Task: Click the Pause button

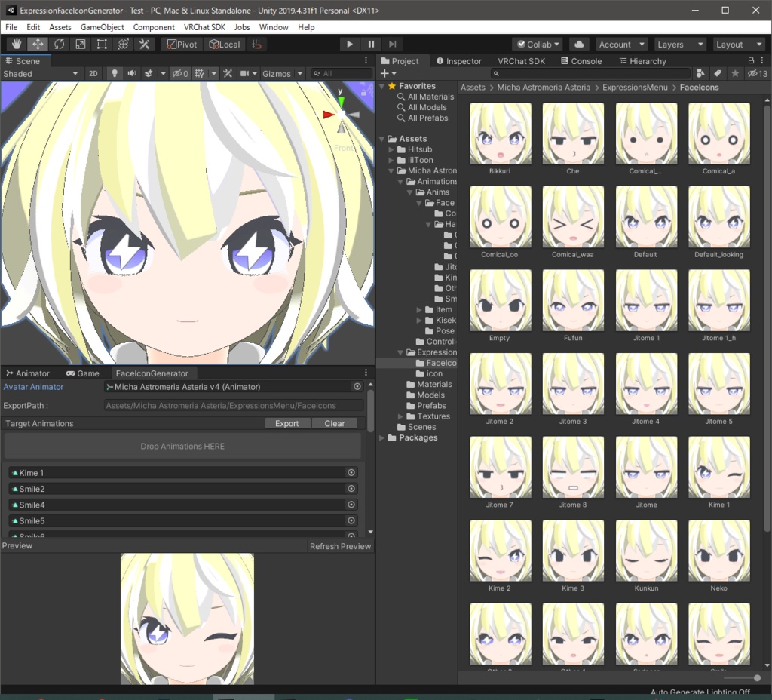Action: 371,45
